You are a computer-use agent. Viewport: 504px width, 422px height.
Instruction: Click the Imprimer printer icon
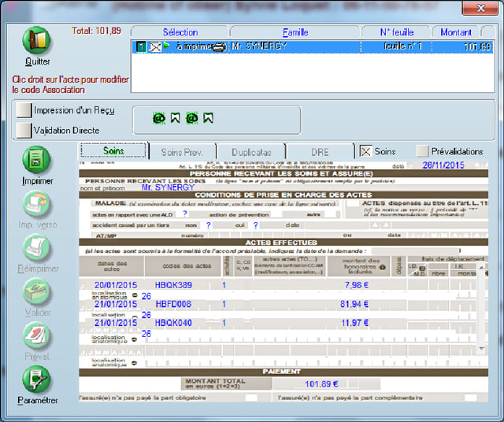(37, 161)
